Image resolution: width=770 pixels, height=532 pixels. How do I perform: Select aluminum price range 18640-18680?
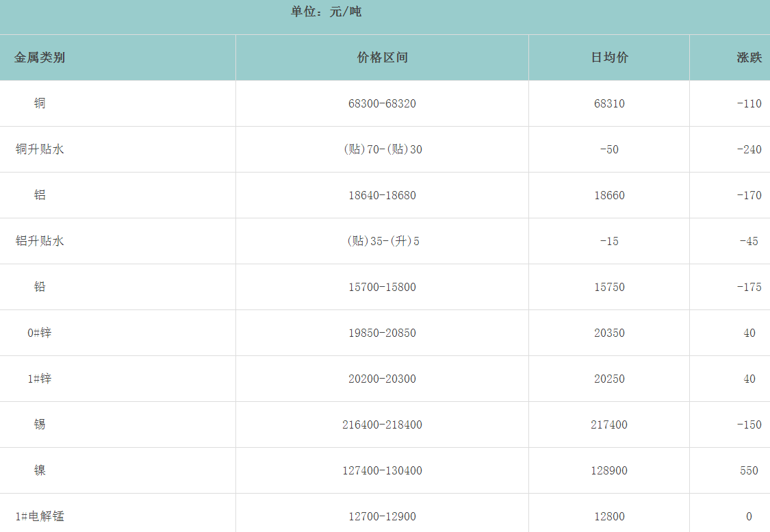pyautogui.click(x=382, y=196)
